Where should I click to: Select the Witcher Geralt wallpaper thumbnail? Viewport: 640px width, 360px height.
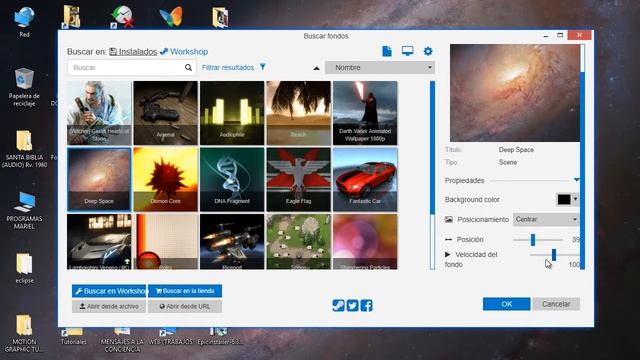pos(99,113)
